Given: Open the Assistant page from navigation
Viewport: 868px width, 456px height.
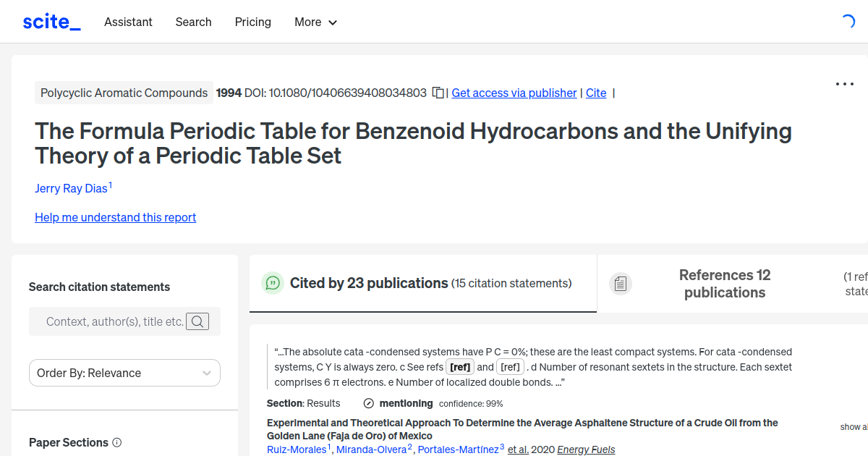Looking at the screenshot, I should click(x=128, y=22).
